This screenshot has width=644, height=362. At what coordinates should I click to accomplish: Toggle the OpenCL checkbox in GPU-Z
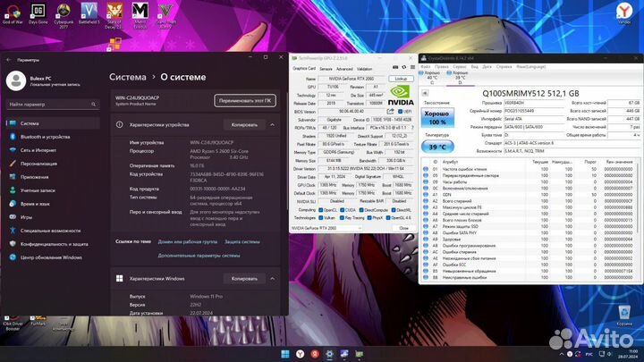coord(321,210)
